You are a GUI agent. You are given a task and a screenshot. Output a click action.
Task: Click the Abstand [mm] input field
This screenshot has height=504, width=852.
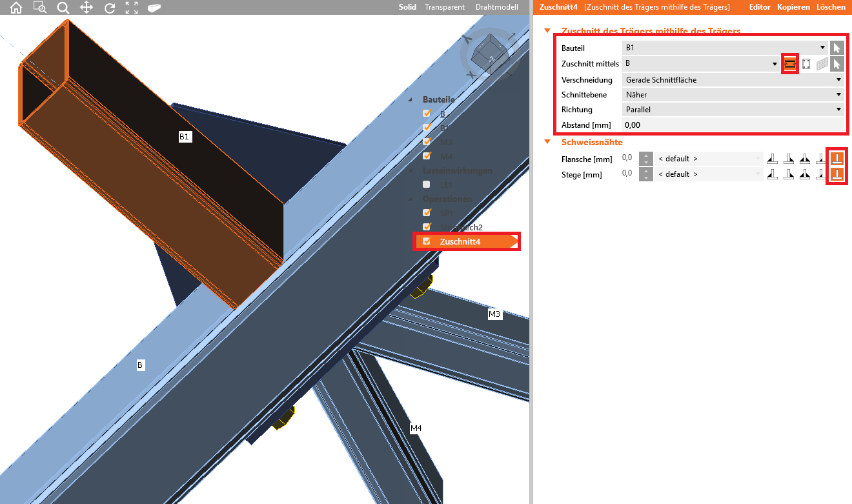tap(733, 125)
